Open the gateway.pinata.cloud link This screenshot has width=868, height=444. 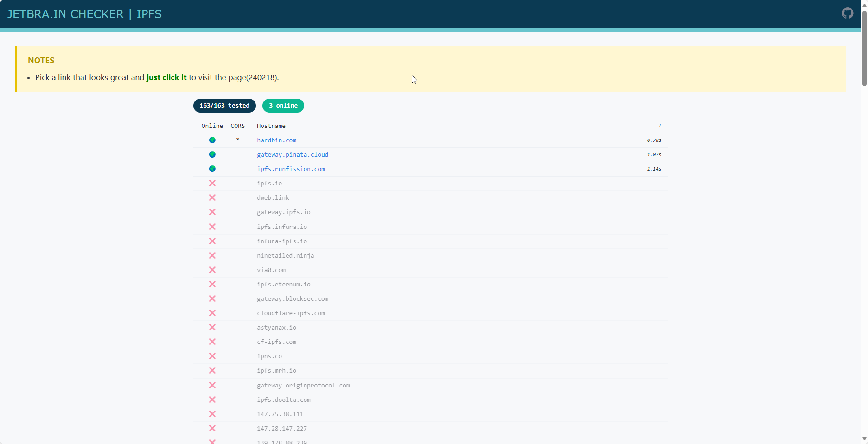[x=293, y=154]
